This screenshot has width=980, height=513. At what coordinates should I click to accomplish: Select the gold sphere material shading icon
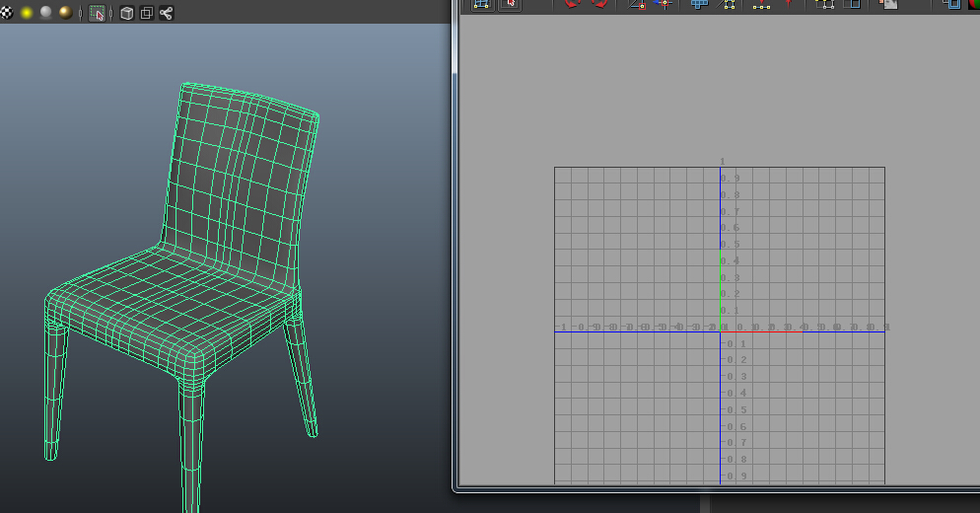(65, 13)
